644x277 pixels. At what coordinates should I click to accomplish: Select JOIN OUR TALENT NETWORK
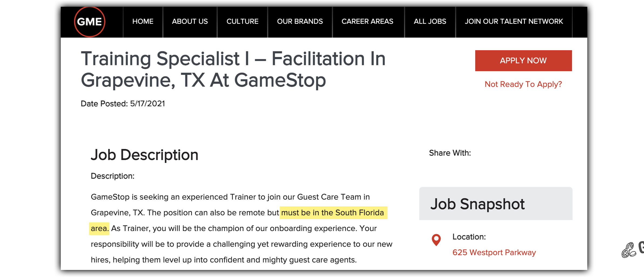[x=514, y=22]
